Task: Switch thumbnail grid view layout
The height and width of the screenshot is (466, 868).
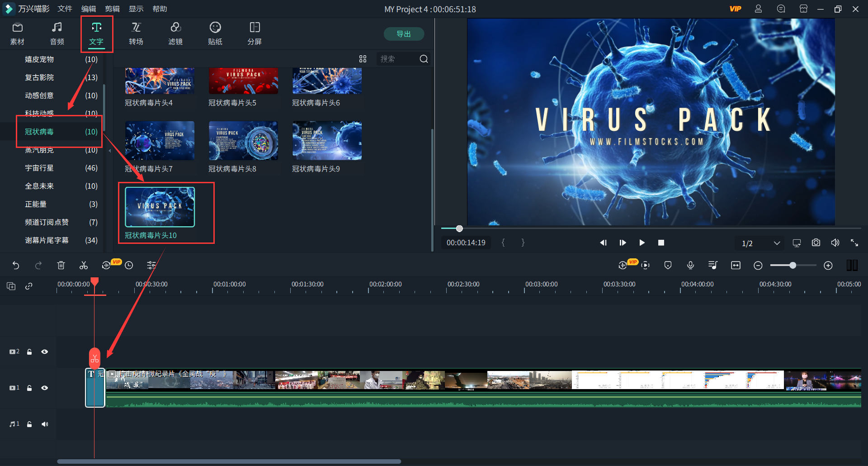Action: click(363, 59)
